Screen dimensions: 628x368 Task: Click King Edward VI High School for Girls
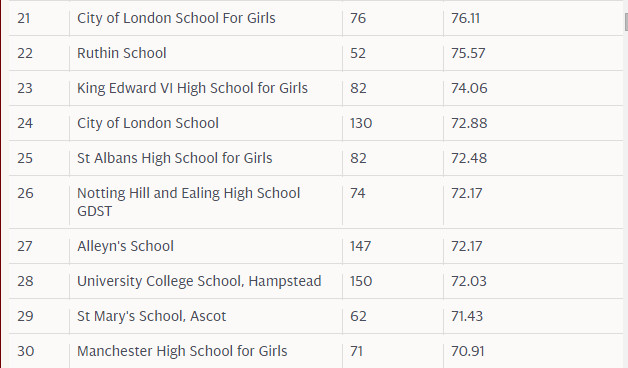[192, 88]
